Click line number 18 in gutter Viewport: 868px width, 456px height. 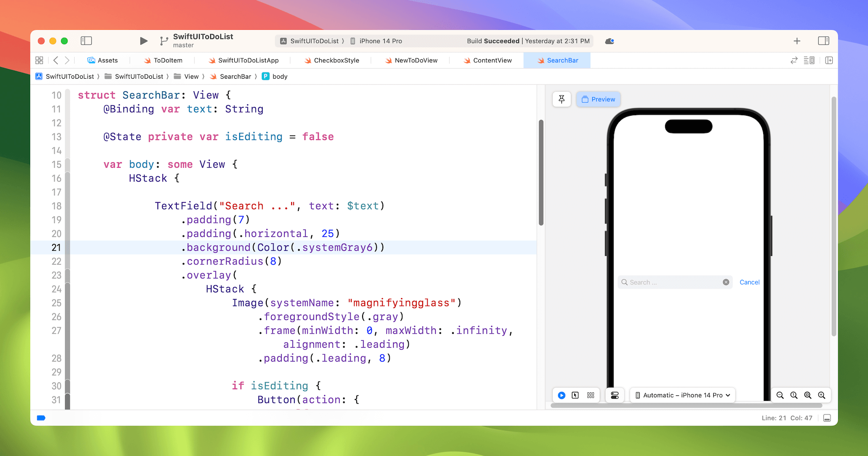(x=56, y=206)
